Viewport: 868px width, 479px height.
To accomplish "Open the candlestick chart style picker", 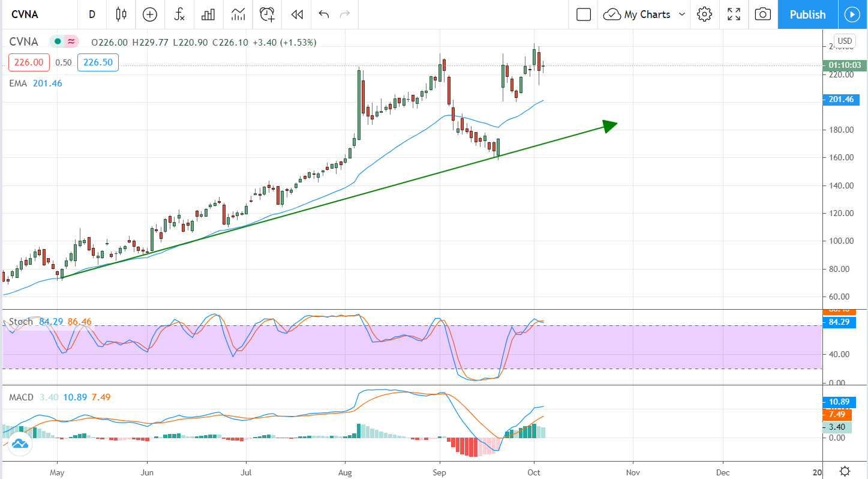I will (x=122, y=14).
